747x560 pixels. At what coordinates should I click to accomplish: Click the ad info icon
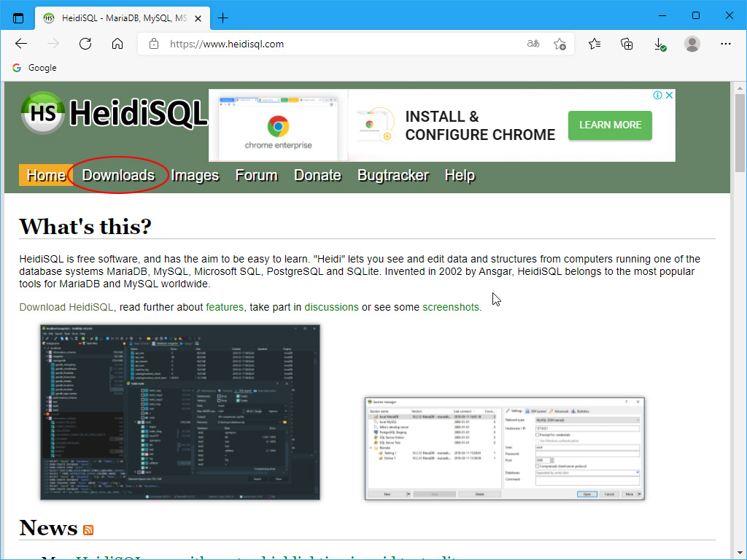click(x=657, y=96)
